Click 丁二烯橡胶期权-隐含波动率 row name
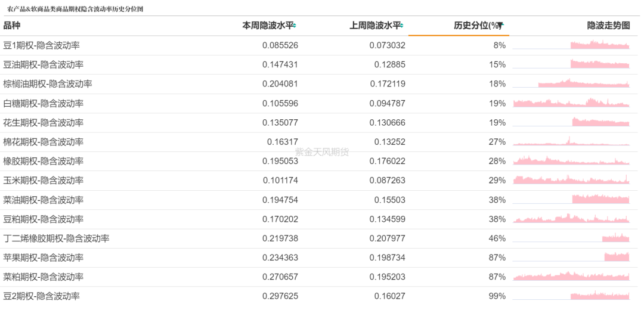 (56, 238)
